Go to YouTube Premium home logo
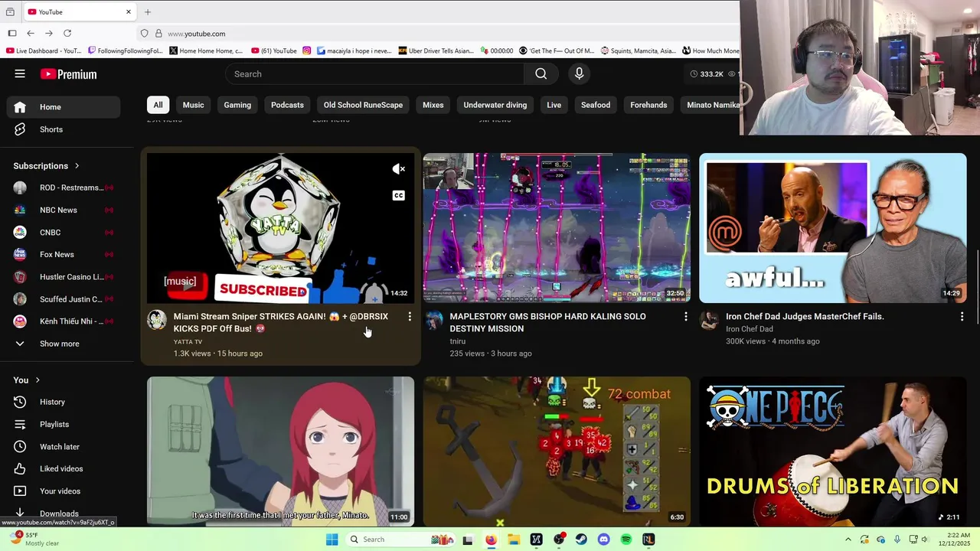 [69, 74]
